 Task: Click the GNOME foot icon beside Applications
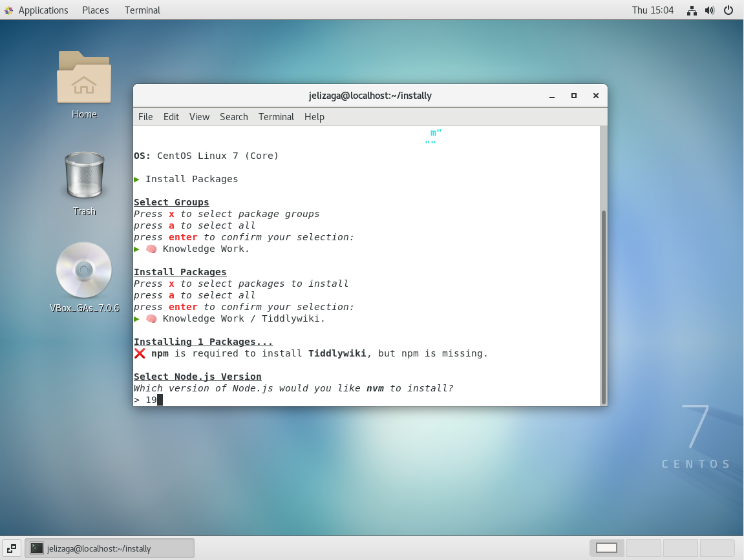tap(8, 10)
